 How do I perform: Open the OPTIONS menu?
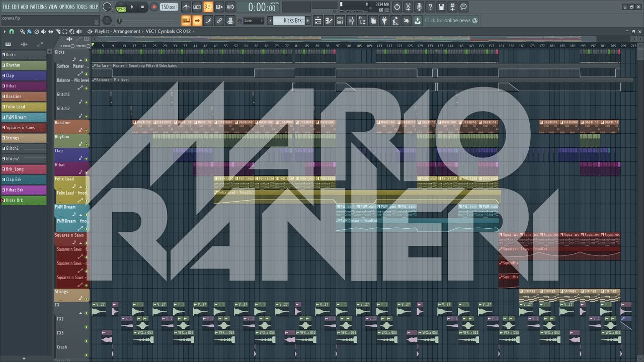pyautogui.click(x=67, y=7)
